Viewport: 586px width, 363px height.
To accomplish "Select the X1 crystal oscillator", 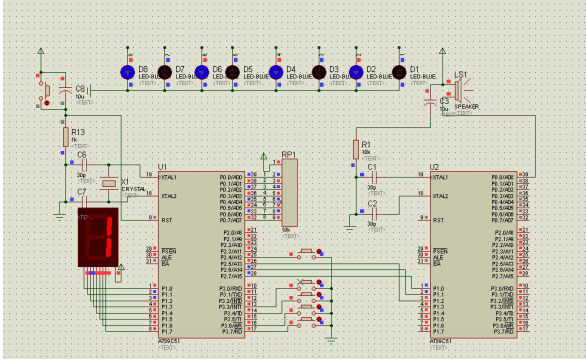I will (109, 183).
